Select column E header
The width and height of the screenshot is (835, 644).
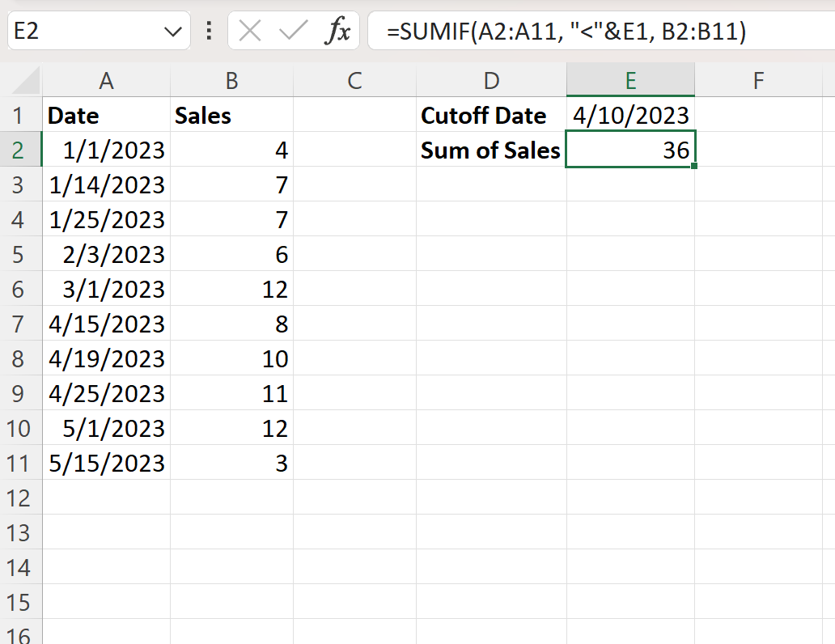630,80
